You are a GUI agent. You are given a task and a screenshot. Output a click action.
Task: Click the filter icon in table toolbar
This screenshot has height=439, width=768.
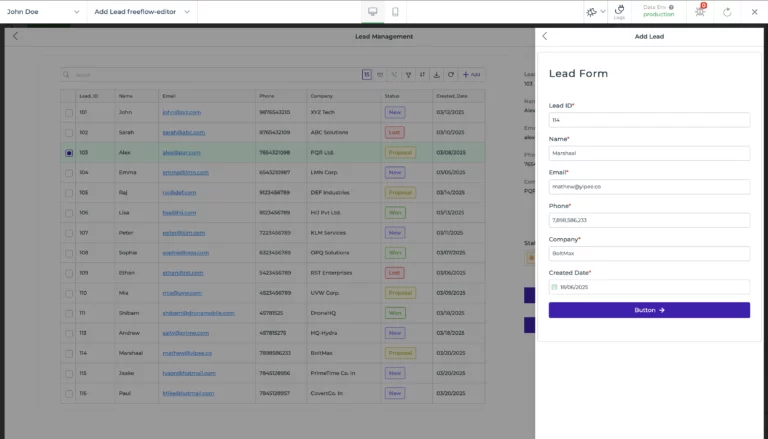coord(408,75)
